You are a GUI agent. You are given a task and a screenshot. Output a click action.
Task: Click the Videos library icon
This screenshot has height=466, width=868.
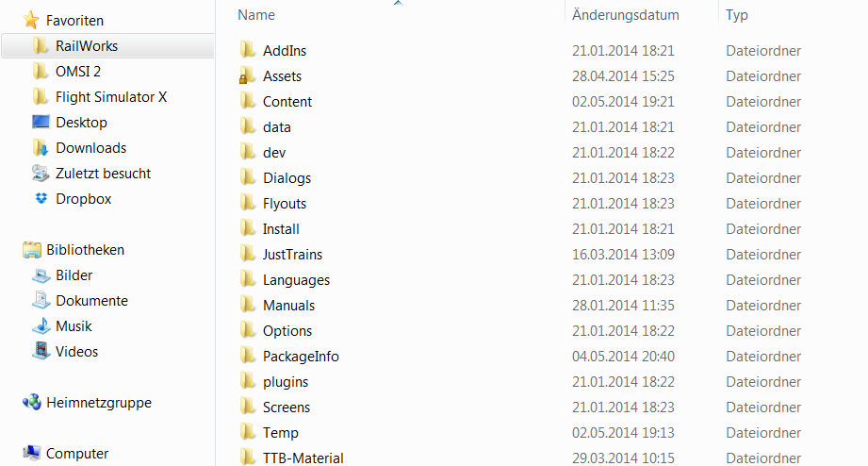pyautogui.click(x=41, y=351)
